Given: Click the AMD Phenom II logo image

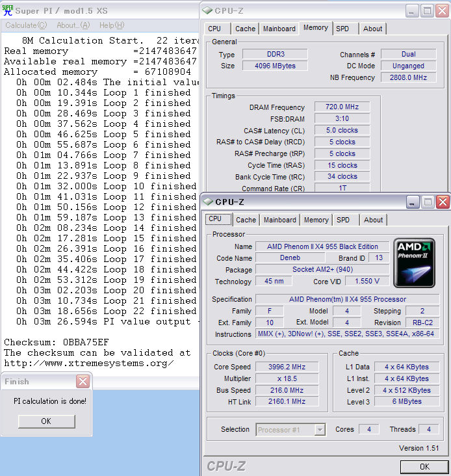Looking at the screenshot, I should [415, 263].
